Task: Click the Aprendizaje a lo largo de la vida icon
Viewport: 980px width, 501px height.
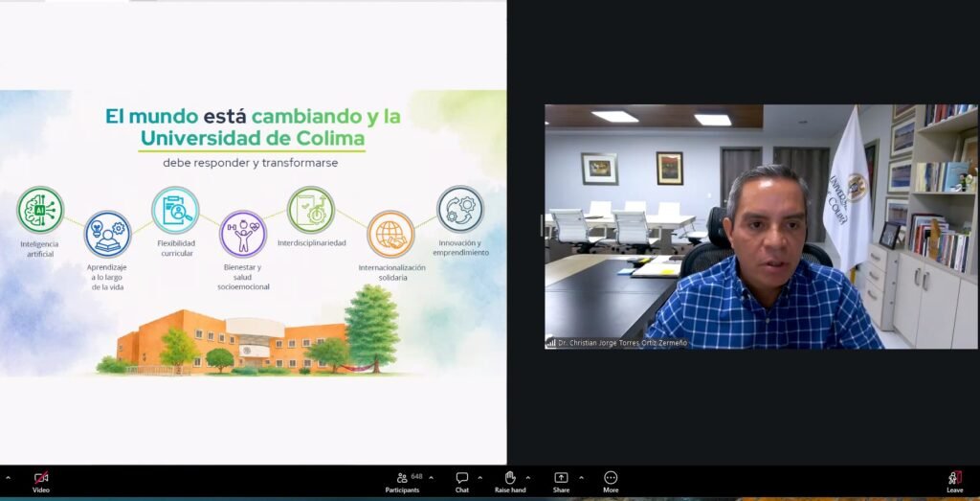Action: point(107,234)
